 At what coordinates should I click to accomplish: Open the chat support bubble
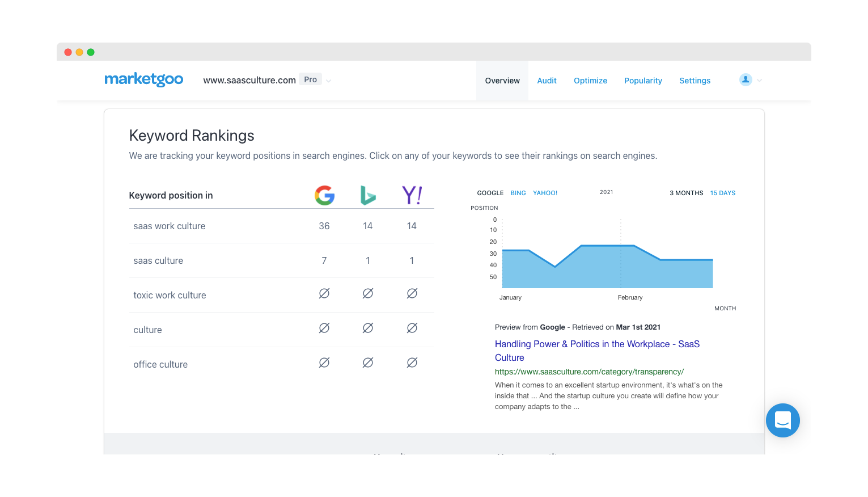pos(782,420)
